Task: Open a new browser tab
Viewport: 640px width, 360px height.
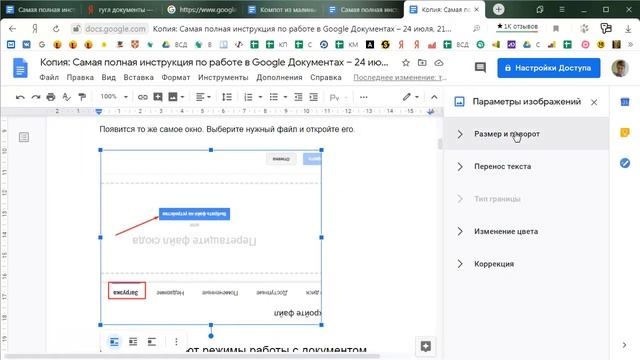Action: [498, 9]
